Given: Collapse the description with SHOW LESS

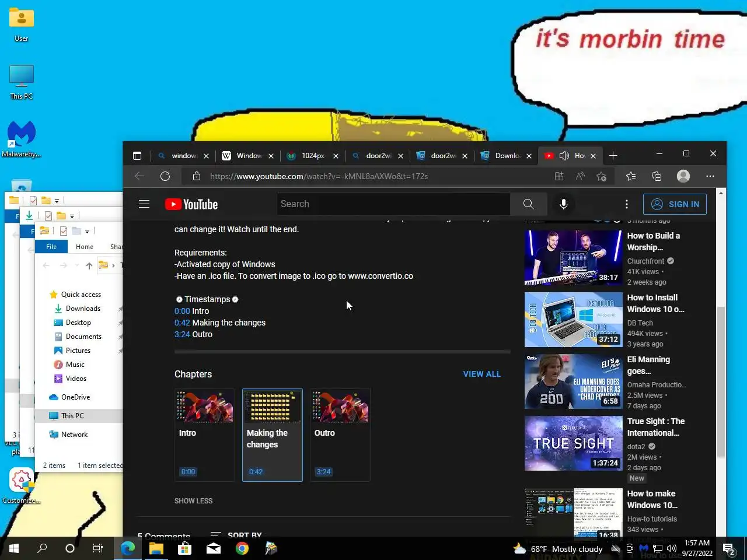Looking at the screenshot, I should point(193,501).
